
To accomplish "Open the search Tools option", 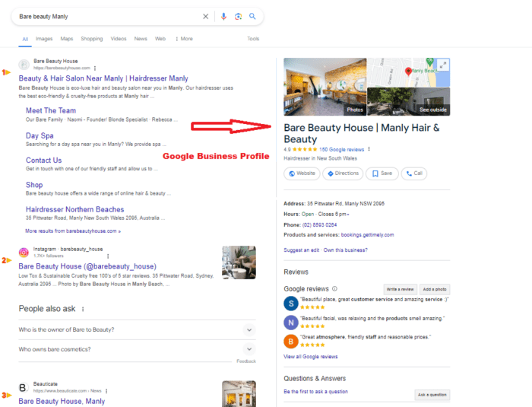I will coord(253,39).
